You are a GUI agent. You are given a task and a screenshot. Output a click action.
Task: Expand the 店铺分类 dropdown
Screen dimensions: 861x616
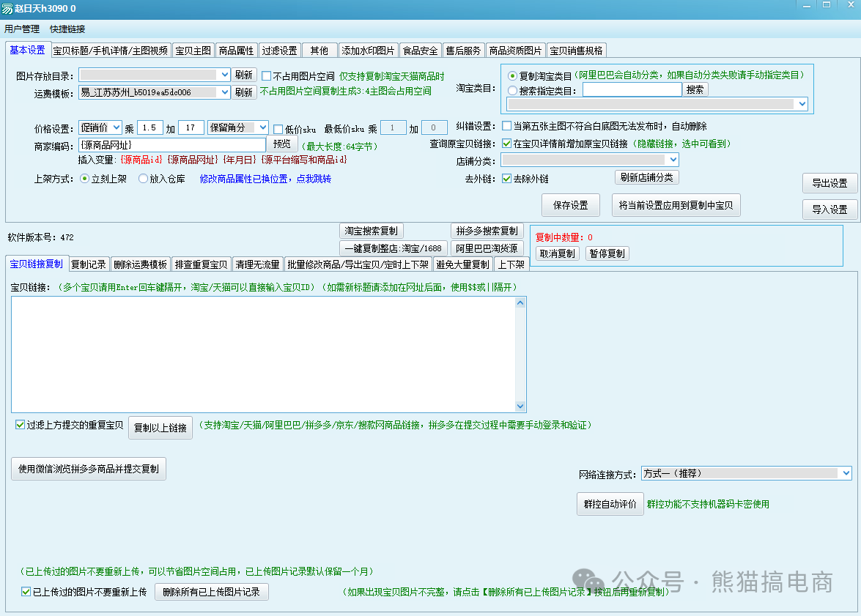[672, 160]
